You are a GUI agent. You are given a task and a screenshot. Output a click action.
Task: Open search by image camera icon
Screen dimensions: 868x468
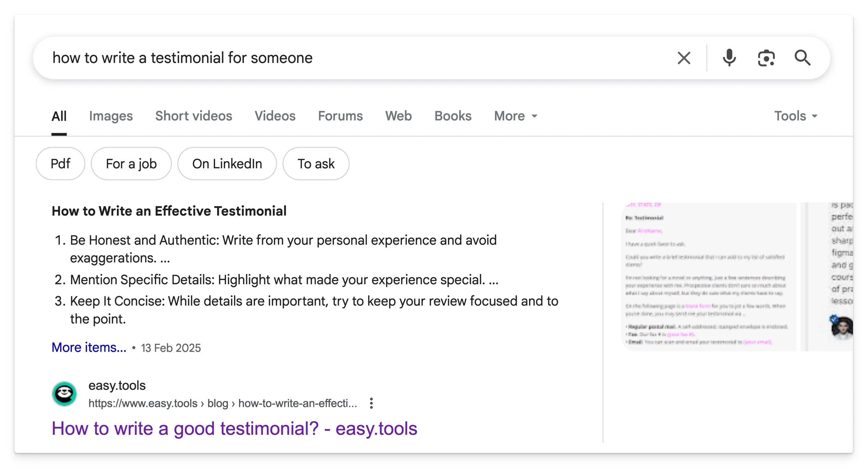pyautogui.click(x=766, y=58)
